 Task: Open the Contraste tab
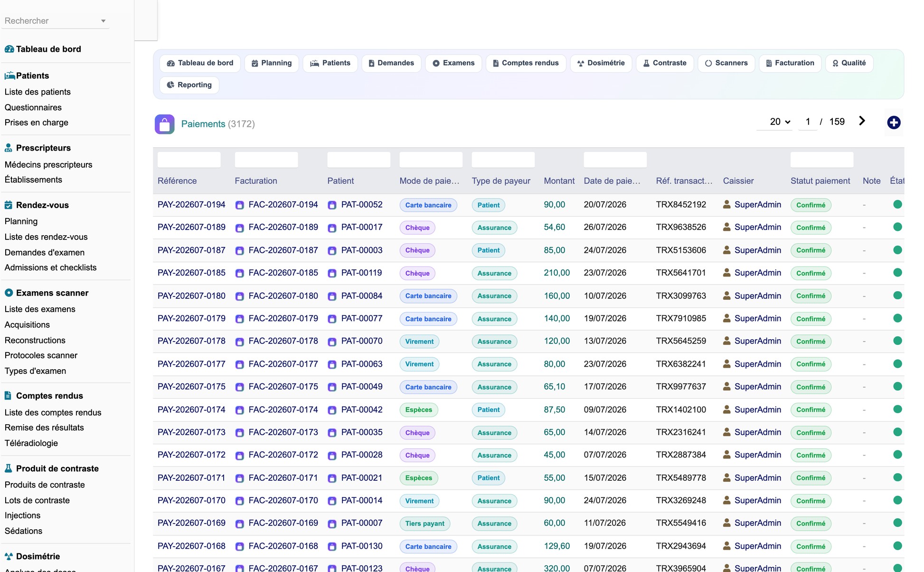coord(665,63)
